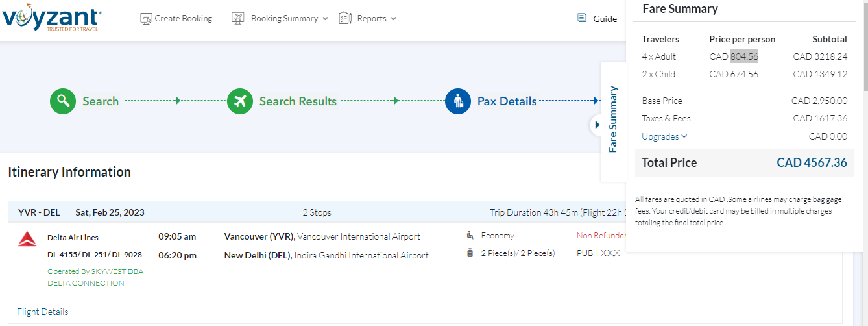Screen dimensions: 868x326
Task: Click the Search Results airplane step icon
Action: tap(240, 101)
